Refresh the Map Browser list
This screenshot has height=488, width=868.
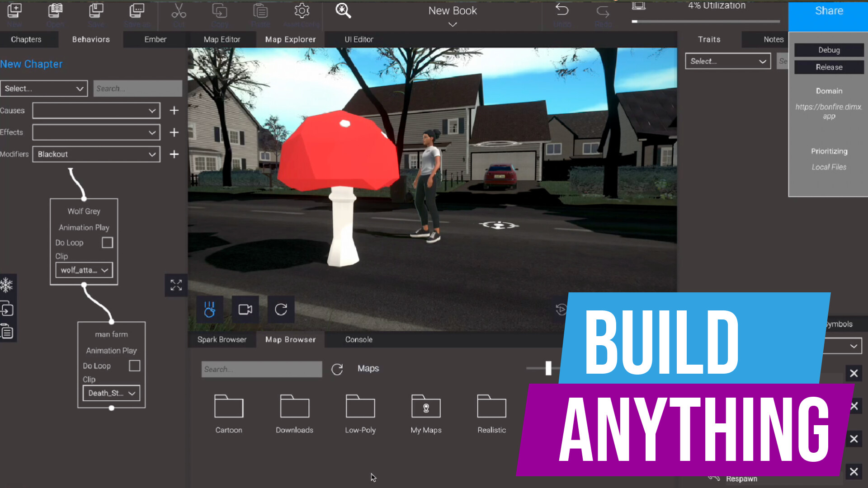click(337, 369)
